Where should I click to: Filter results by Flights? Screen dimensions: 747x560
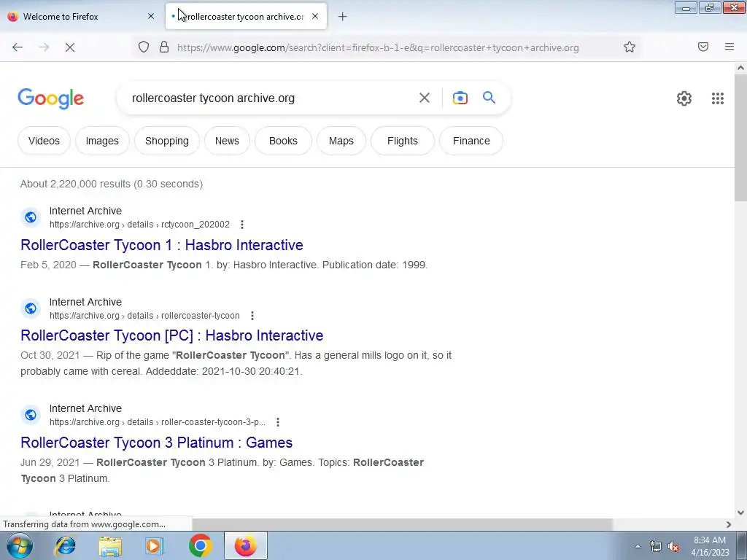(403, 141)
